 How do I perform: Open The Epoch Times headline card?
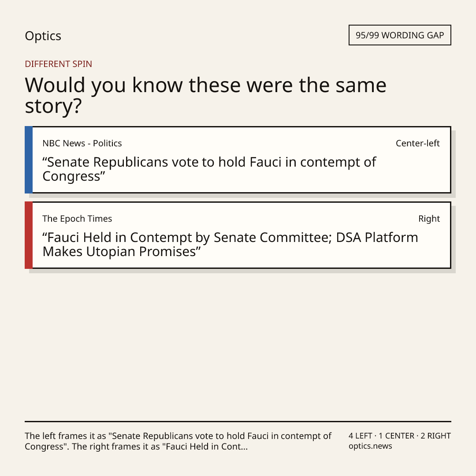tap(238, 235)
